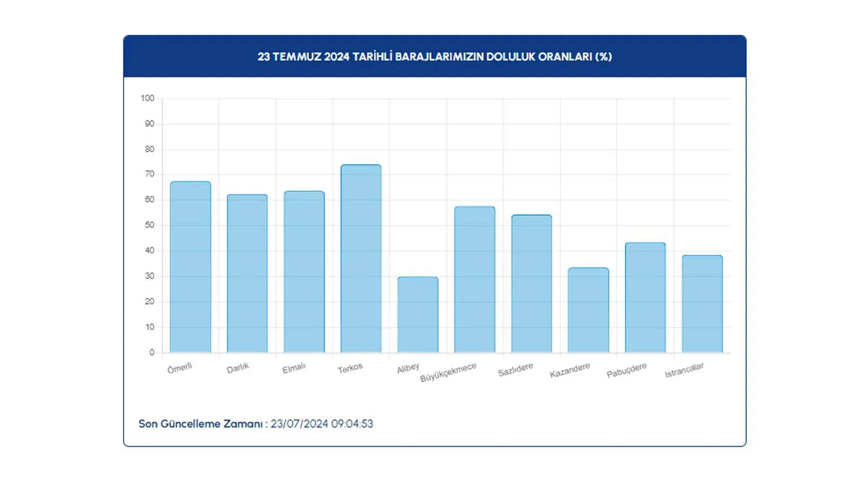The image size is (868, 488).
Task: Click the timestamp 23/07/2024 09:04:53
Action: pos(322,424)
